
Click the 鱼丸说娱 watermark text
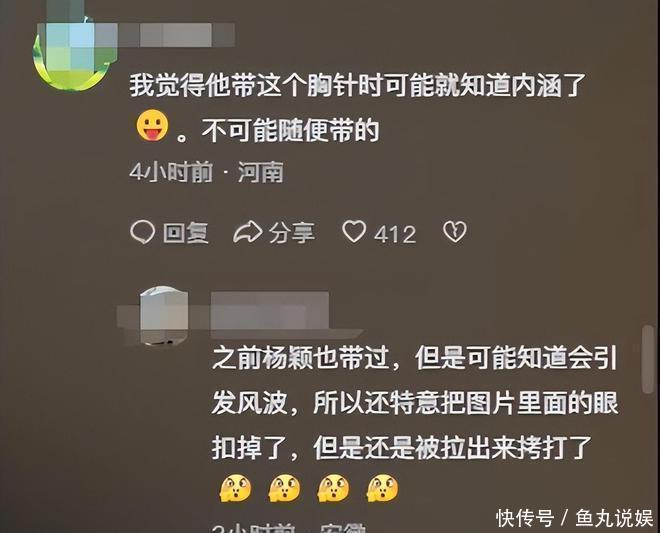(x=614, y=518)
